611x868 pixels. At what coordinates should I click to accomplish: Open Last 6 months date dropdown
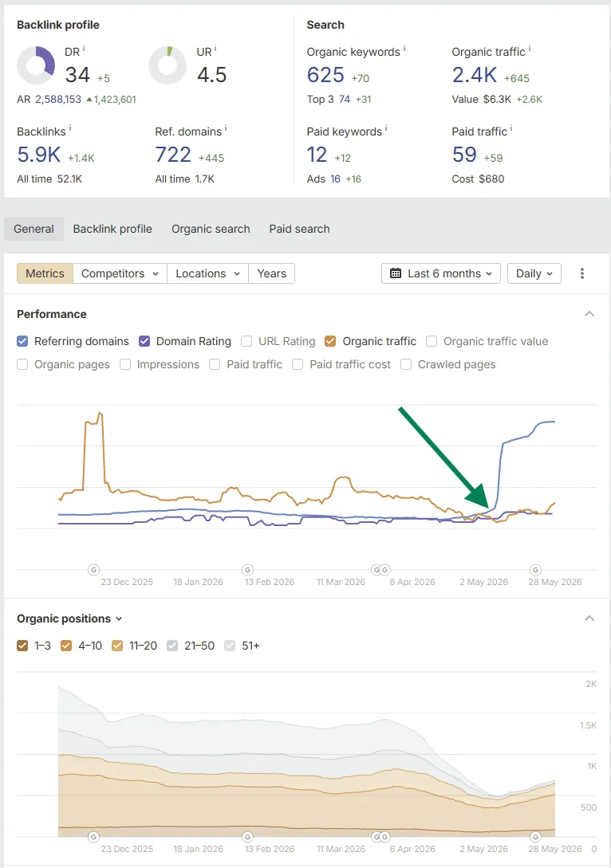[x=441, y=273]
